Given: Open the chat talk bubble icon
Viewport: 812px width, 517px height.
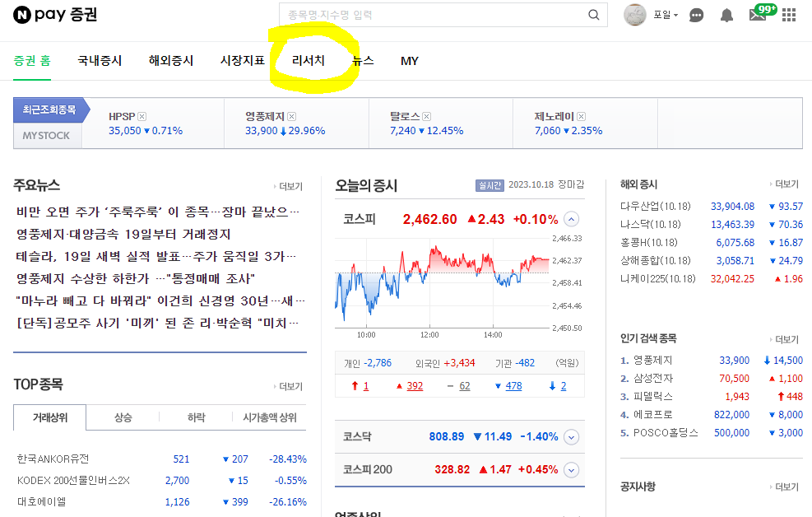Looking at the screenshot, I should pyautogui.click(x=697, y=16).
